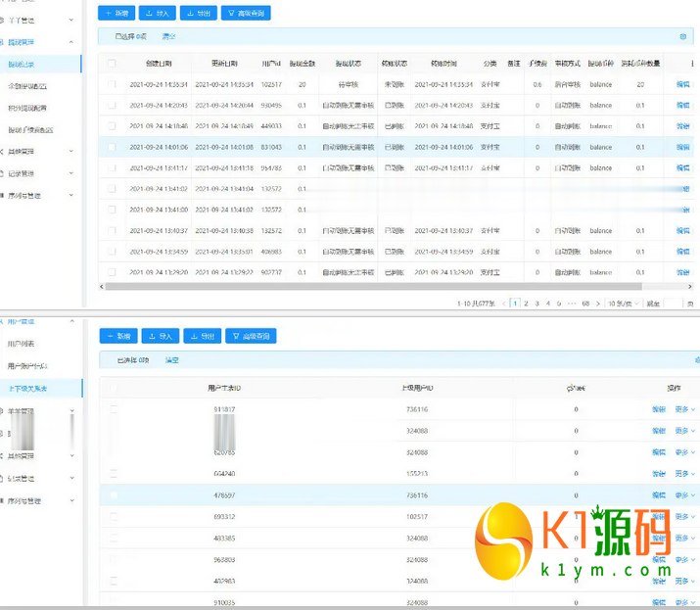Viewport: 700px width, 610px height.
Task: Jump to page 68 in pagination
Action: point(585,304)
